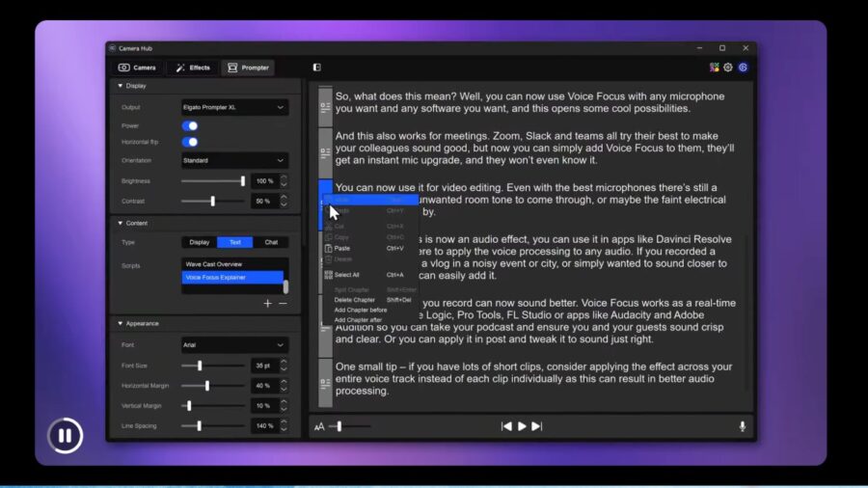The image size is (868, 488).
Task: Switch to the Effects tab
Action: click(x=193, y=68)
